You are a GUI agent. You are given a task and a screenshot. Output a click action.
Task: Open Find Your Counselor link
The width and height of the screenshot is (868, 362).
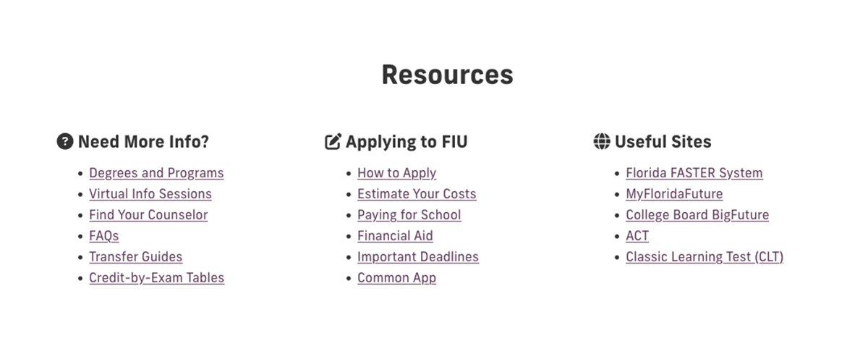coord(148,215)
